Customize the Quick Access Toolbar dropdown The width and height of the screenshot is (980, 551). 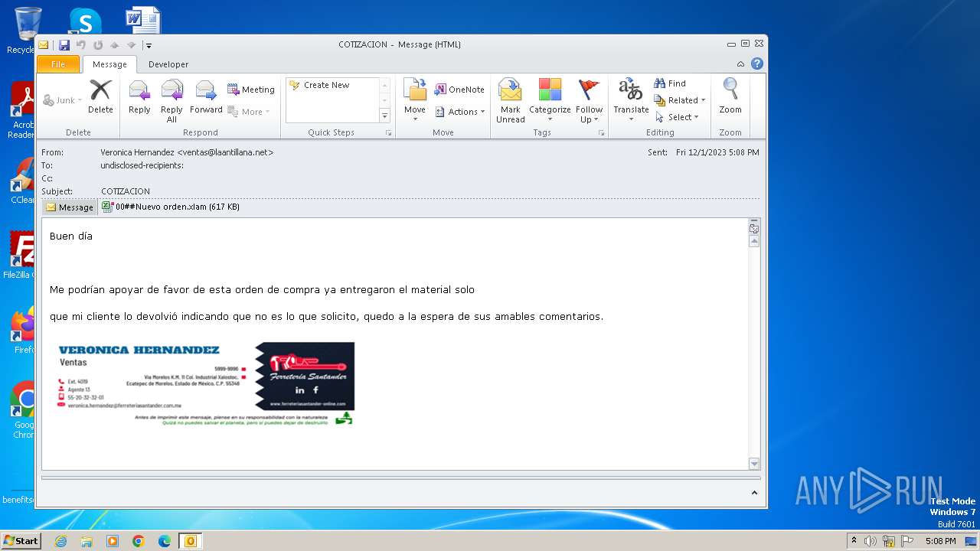[x=149, y=45]
